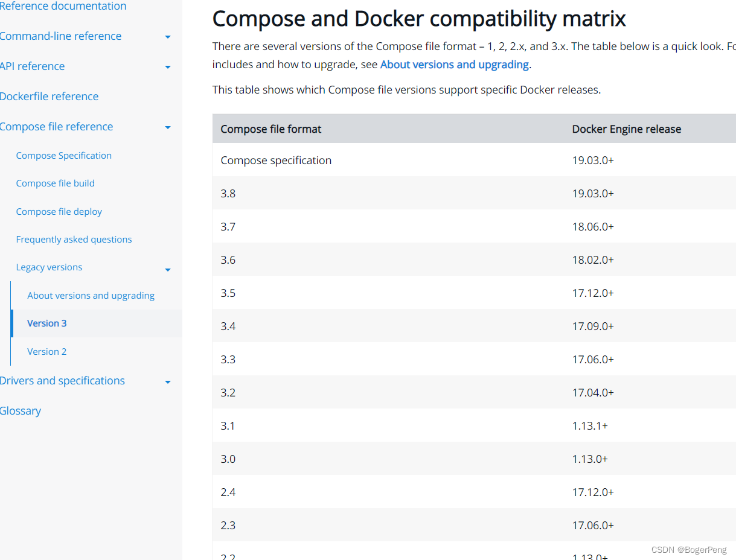Click the Compose file format column header
The image size is (736, 560).
click(271, 129)
